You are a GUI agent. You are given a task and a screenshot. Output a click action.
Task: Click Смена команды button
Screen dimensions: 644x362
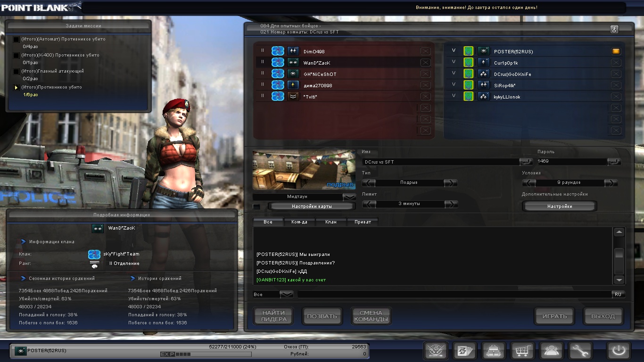pos(371,316)
